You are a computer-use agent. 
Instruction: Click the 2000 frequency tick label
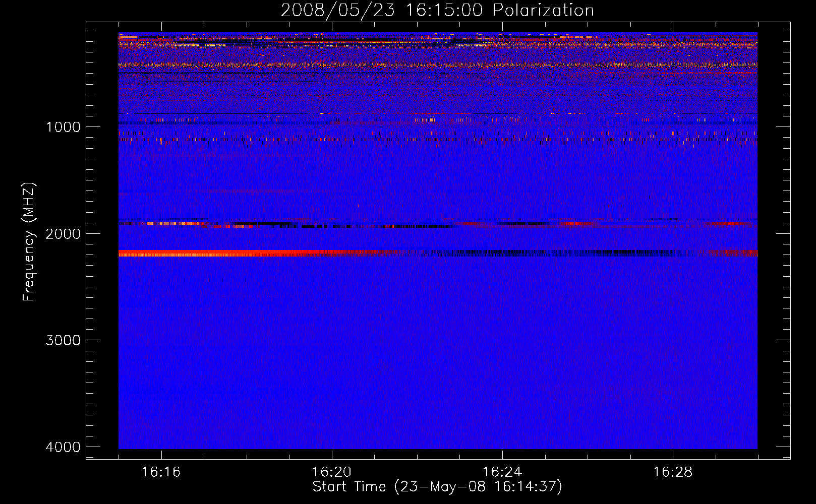click(63, 233)
